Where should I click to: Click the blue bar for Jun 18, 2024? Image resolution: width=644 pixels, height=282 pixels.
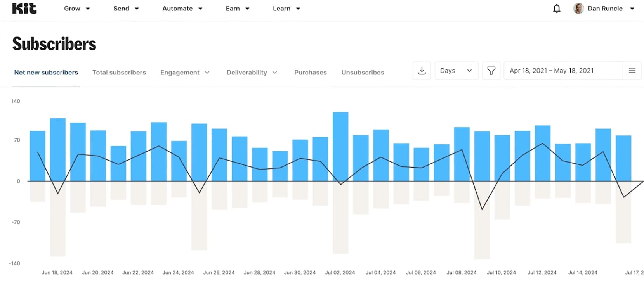point(58,150)
